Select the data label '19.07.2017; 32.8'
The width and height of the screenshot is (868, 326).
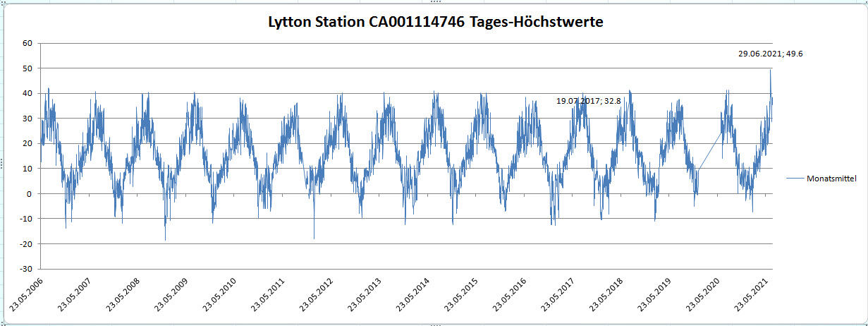pyautogui.click(x=588, y=101)
